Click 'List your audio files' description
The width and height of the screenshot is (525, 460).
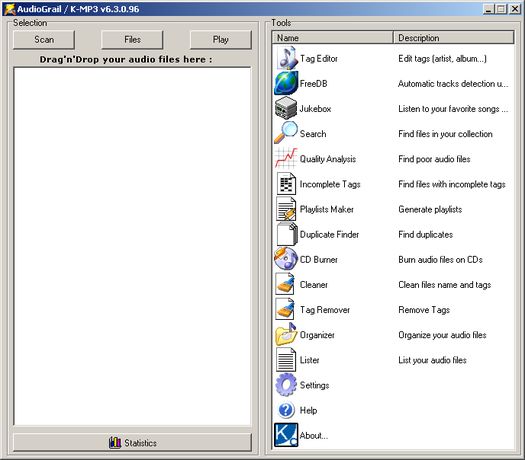[x=432, y=360]
